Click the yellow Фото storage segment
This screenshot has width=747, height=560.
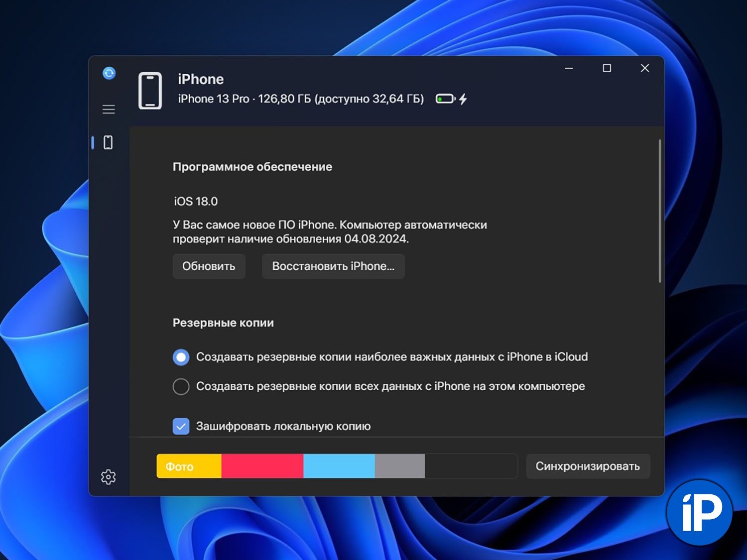(189, 466)
